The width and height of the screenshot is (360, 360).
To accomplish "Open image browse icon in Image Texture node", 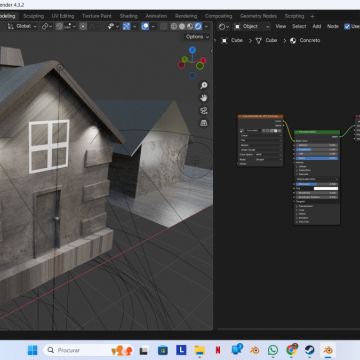I will click(x=242, y=131).
